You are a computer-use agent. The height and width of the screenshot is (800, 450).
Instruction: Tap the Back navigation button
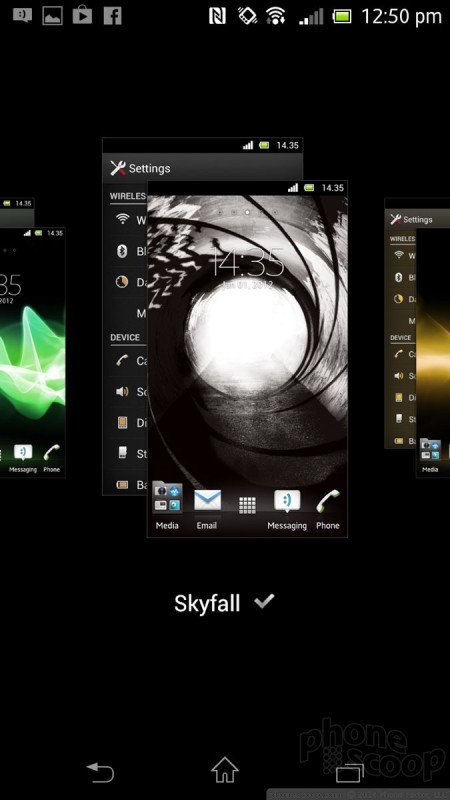[x=100, y=771]
